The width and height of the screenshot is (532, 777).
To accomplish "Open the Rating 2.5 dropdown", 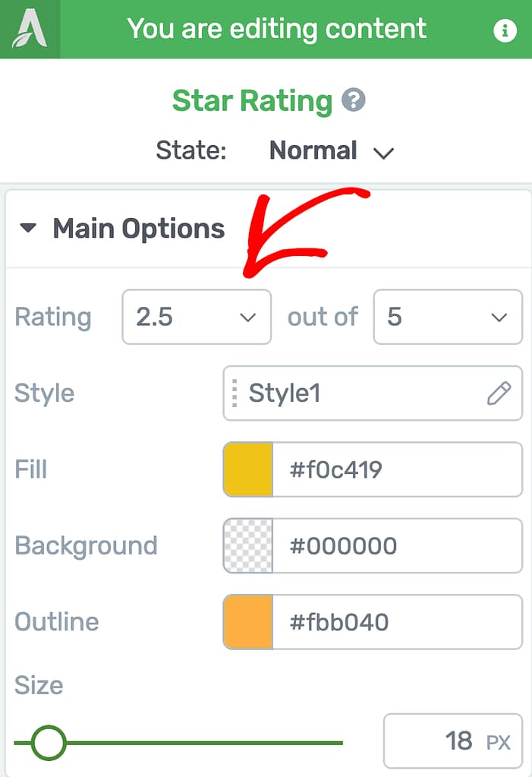I will click(196, 317).
